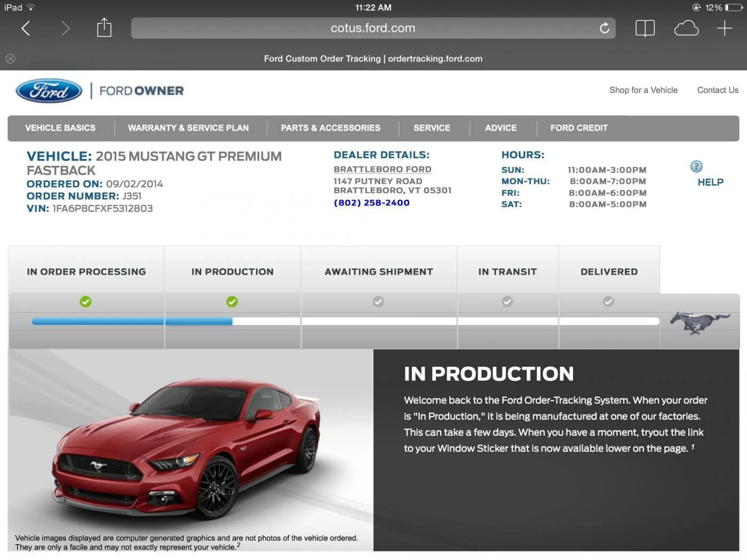Click the blue question mark help icon
Viewport: 747px width, 560px height.
pyautogui.click(x=696, y=166)
